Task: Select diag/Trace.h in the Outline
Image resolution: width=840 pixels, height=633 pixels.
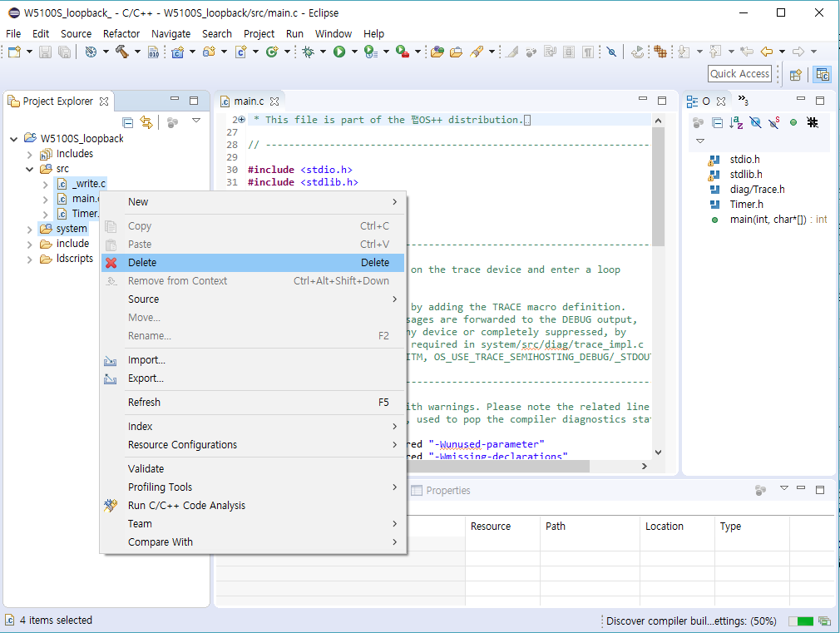Action: click(757, 190)
